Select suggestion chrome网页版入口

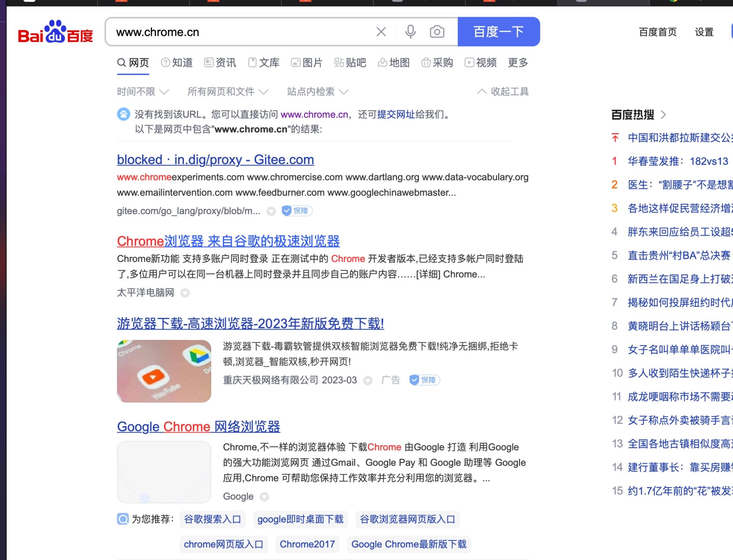click(x=224, y=544)
